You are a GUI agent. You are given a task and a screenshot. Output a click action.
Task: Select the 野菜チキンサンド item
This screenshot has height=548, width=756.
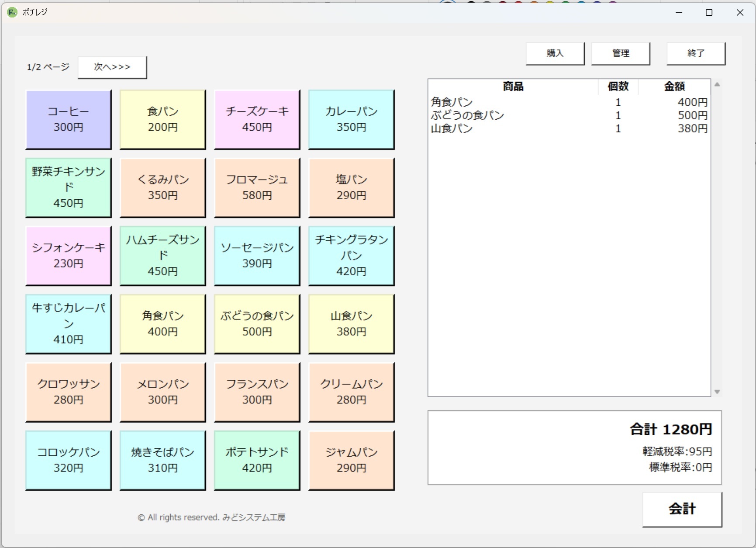(69, 187)
